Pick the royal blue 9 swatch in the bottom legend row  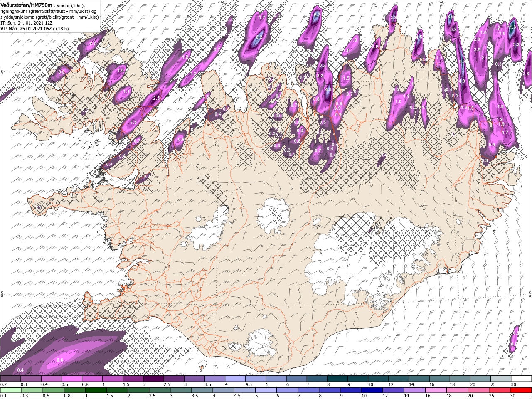pos(351,390)
